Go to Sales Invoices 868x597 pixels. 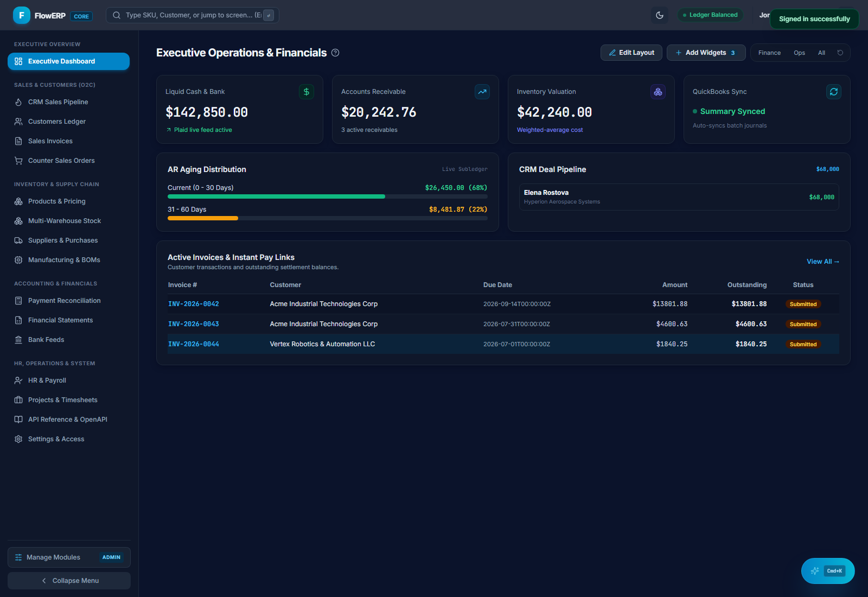[68, 141]
